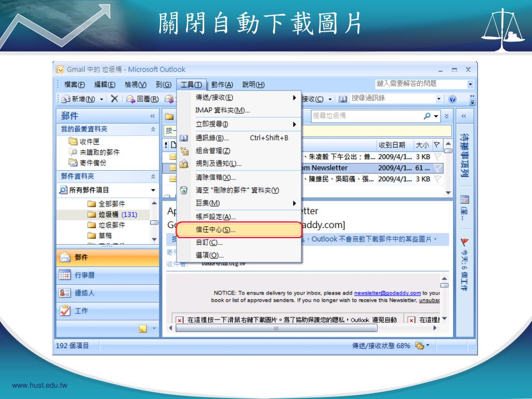The image size is (532, 399).
Task: Click the 連絡人 contacts navigation icon
Action: [65, 292]
